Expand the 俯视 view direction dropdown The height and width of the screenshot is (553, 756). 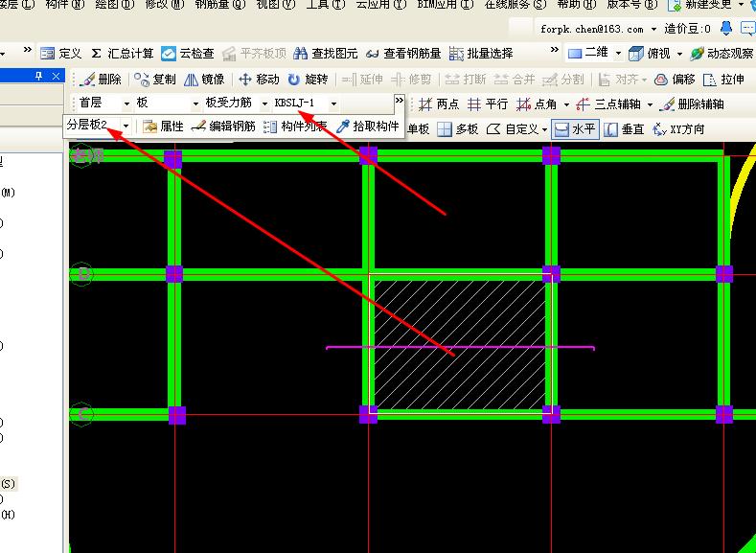coord(679,54)
